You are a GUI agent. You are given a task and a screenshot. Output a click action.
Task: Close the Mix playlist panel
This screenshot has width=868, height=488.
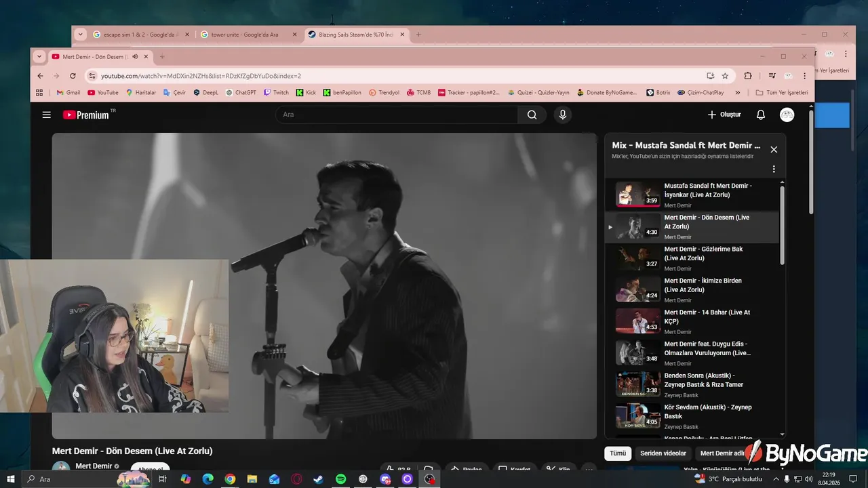point(774,150)
